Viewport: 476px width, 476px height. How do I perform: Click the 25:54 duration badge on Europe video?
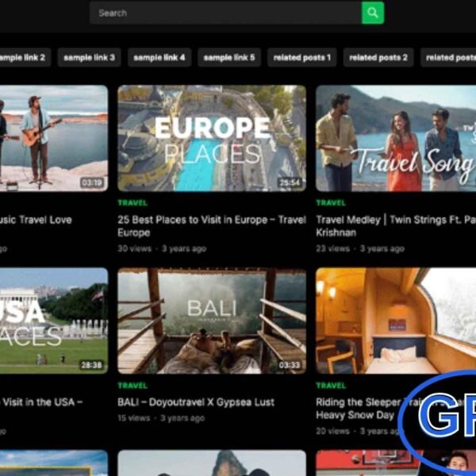click(290, 182)
